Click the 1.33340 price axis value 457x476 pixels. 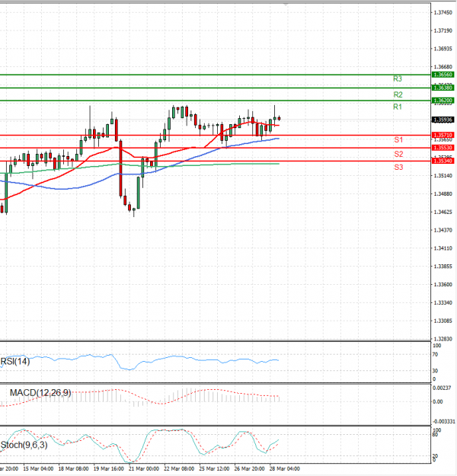tap(443, 303)
